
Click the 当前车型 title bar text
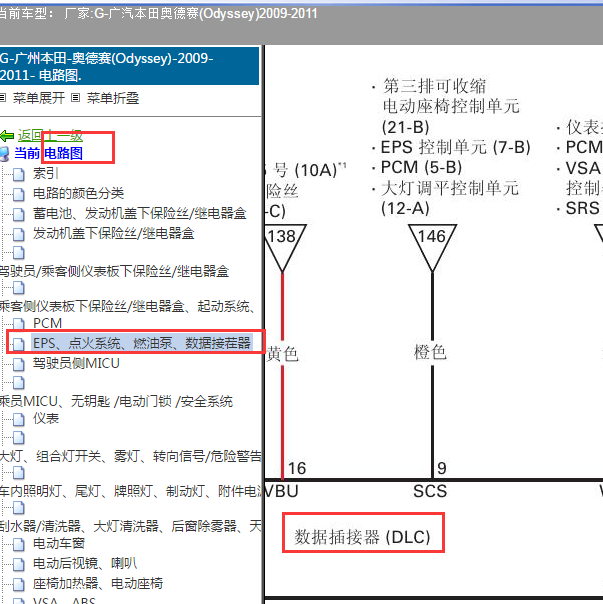[x=158, y=14]
